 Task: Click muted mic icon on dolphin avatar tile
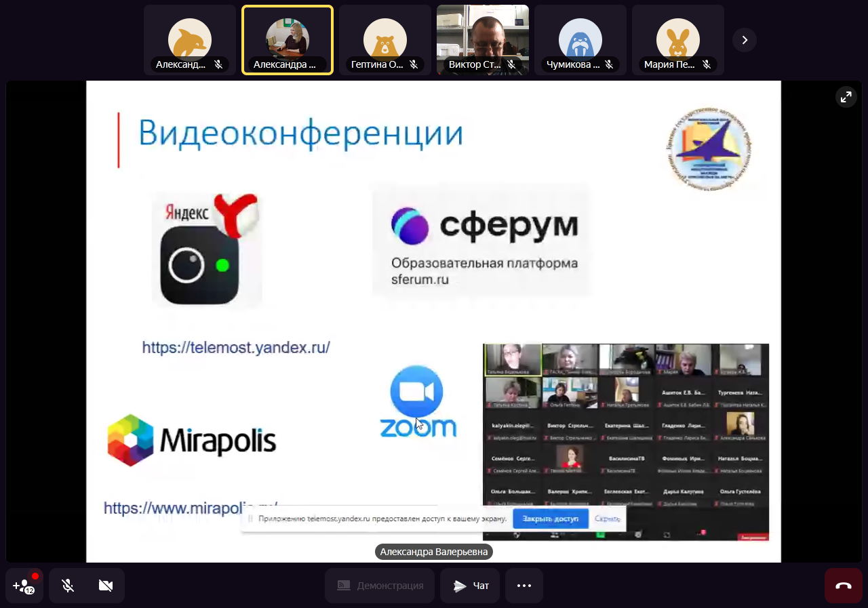coord(218,64)
